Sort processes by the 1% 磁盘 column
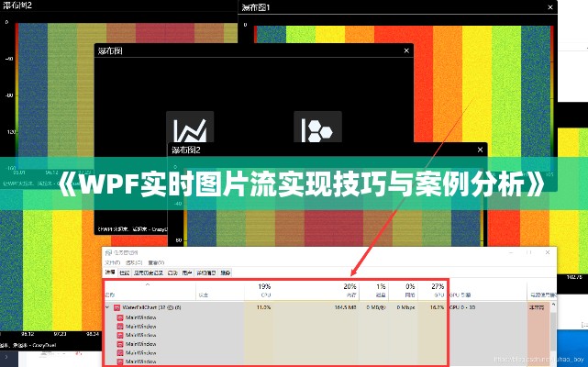This screenshot has width=588, height=367. point(381,291)
